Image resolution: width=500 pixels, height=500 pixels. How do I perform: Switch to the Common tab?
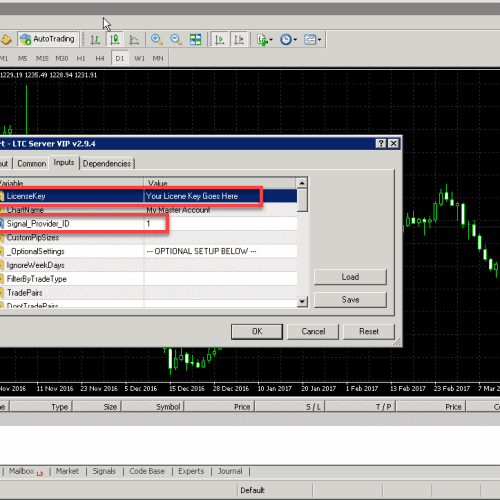(x=32, y=164)
